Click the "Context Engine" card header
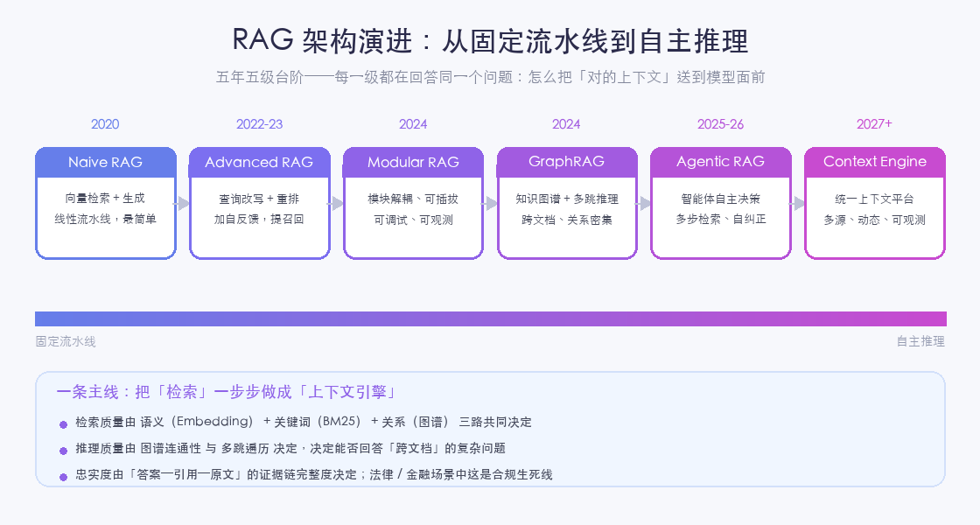The height and width of the screenshot is (525, 980). 875,162
